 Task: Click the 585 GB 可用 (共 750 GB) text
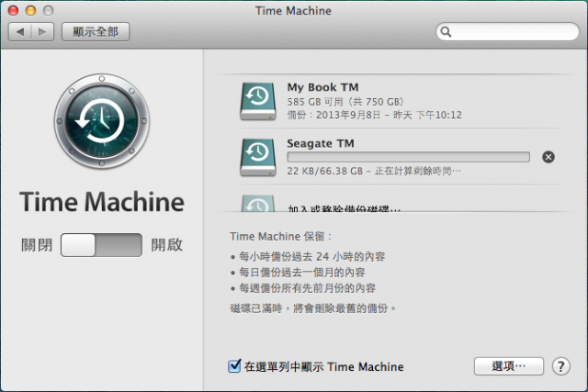[345, 102]
